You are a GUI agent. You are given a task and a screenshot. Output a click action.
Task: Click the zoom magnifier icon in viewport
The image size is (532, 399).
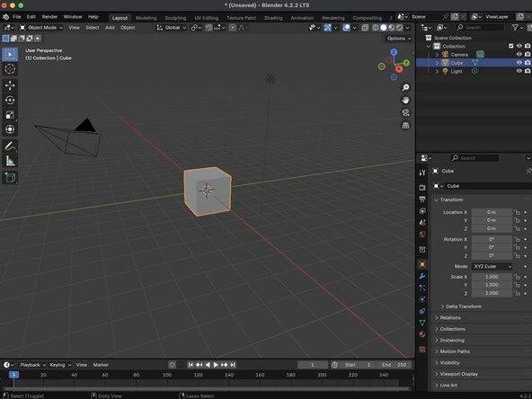pyautogui.click(x=405, y=87)
